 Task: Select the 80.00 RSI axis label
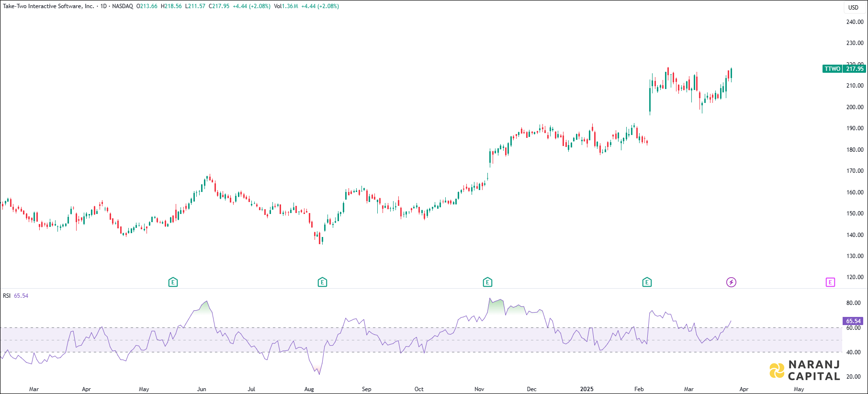click(x=853, y=303)
